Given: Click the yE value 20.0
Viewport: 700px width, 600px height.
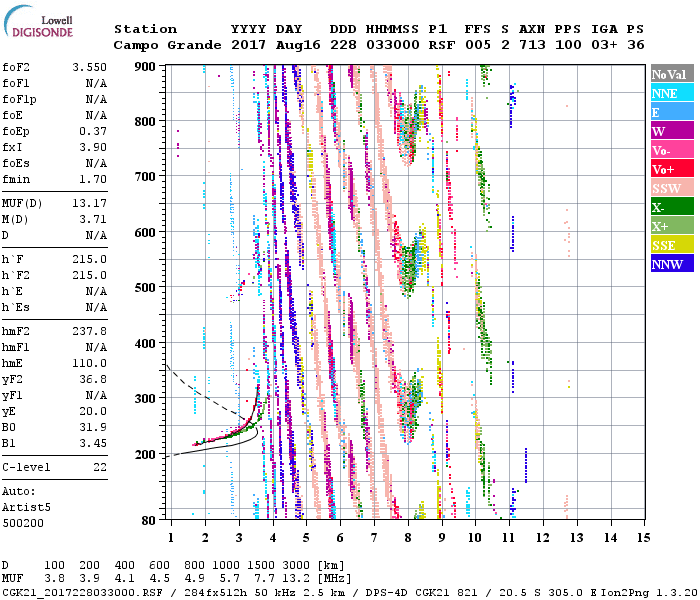Looking at the screenshot, I should click(93, 412).
